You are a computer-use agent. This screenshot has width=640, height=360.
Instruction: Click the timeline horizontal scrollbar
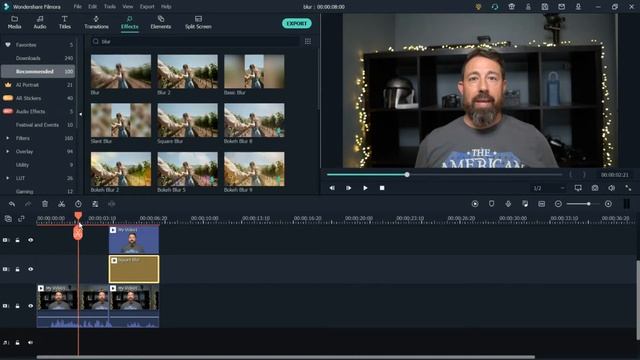286,357
